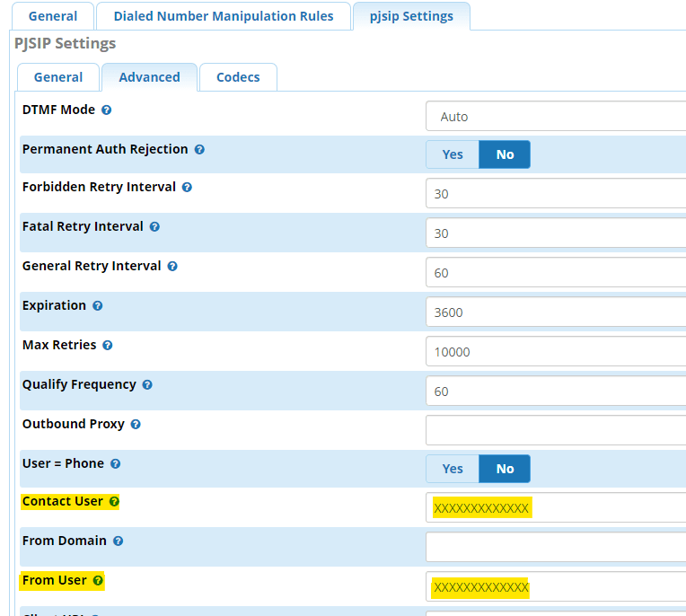Set Permanent Auth Rejection to No
686x616 pixels.
[x=505, y=154]
